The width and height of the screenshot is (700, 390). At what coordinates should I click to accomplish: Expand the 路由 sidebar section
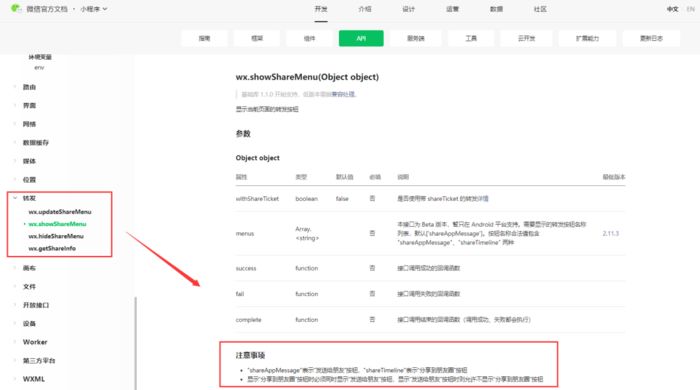(x=15, y=87)
